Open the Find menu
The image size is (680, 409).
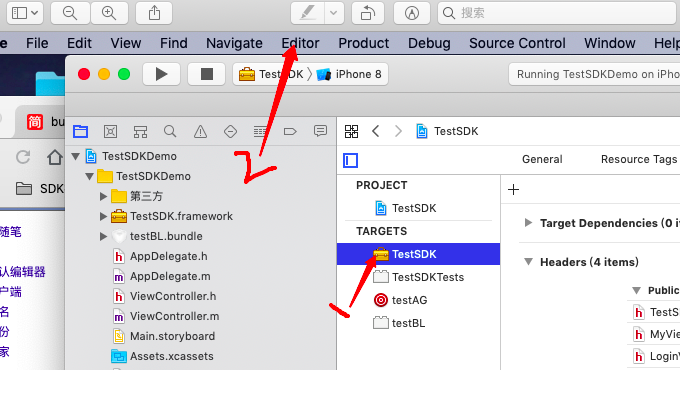pos(173,43)
